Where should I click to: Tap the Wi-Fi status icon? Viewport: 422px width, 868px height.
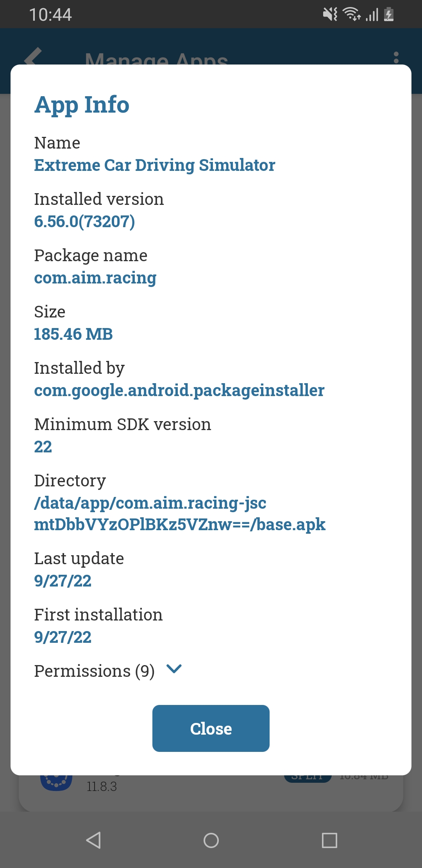tap(351, 14)
